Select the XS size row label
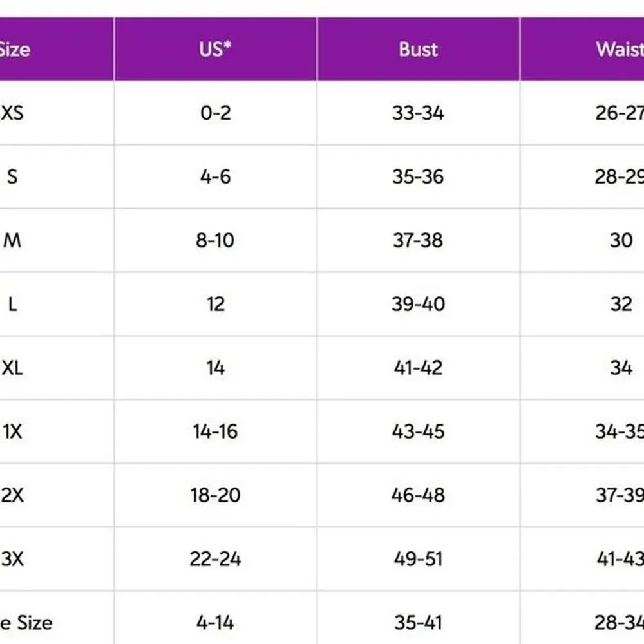The height and width of the screenshot is (644, 644). pyautogui.click(x=12, y=113)
